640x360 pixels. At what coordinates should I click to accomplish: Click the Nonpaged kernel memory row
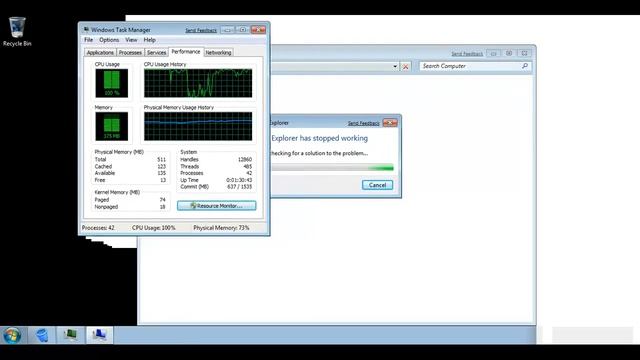tap(130, 207)
